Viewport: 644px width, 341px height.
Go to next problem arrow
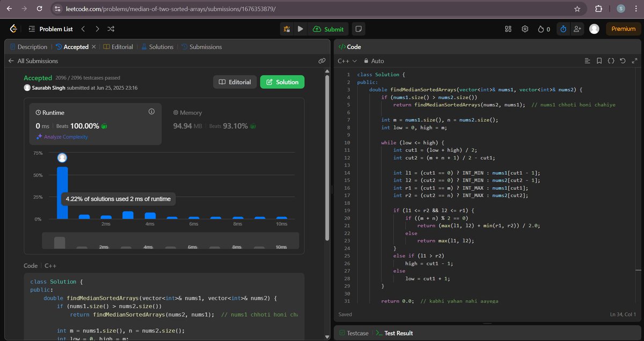click(97, 29)
